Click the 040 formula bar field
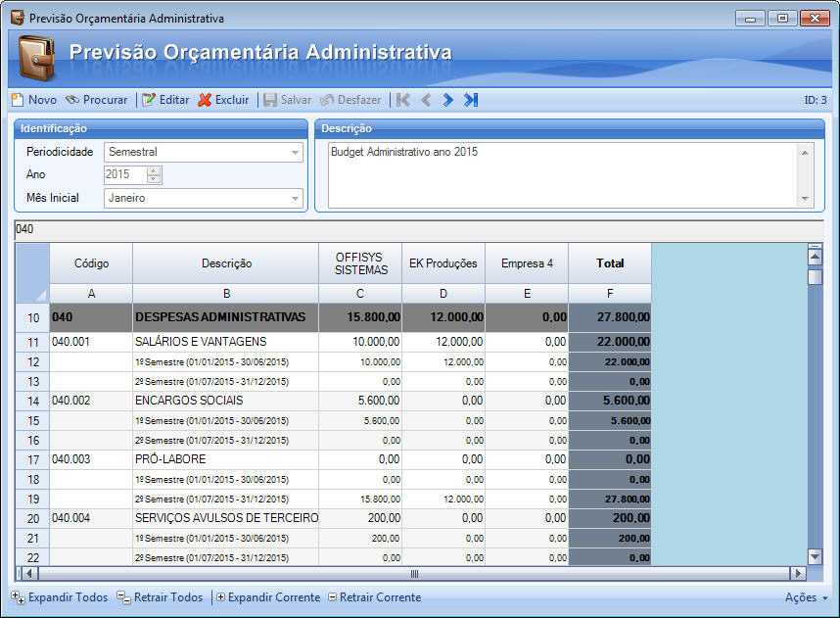The height and width of the screenshot is (618, 840). click(x=419, y=229)
